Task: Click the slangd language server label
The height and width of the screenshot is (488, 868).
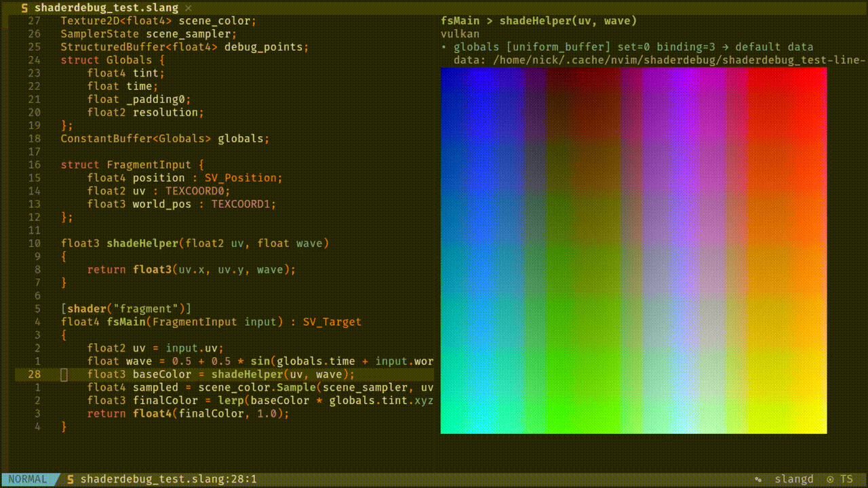Action: (x=794, y=479)
